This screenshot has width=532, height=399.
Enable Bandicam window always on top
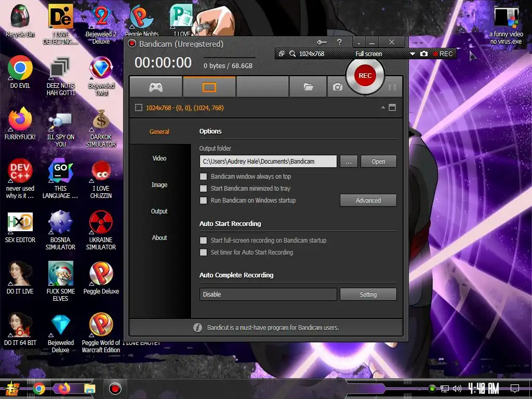pos(203,177)
